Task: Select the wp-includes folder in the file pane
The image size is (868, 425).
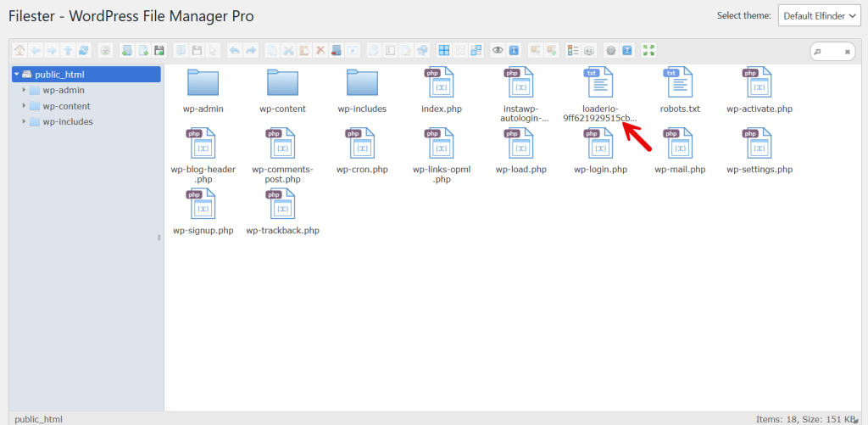Action: coord(363,91)
